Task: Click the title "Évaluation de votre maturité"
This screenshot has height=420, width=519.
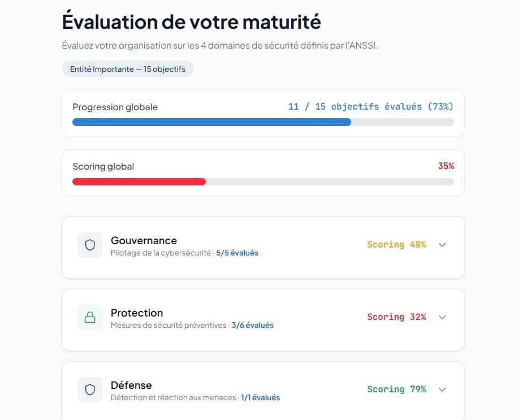Action: [191, 21]
